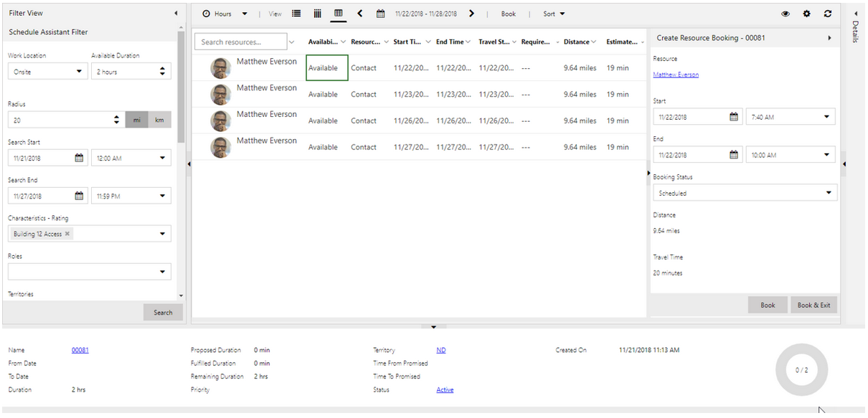Image resolution: width=868 pixels, height=418 pixels.
Task: Expand the Booking Status dropdown
Action: click(x=745, y=193)
